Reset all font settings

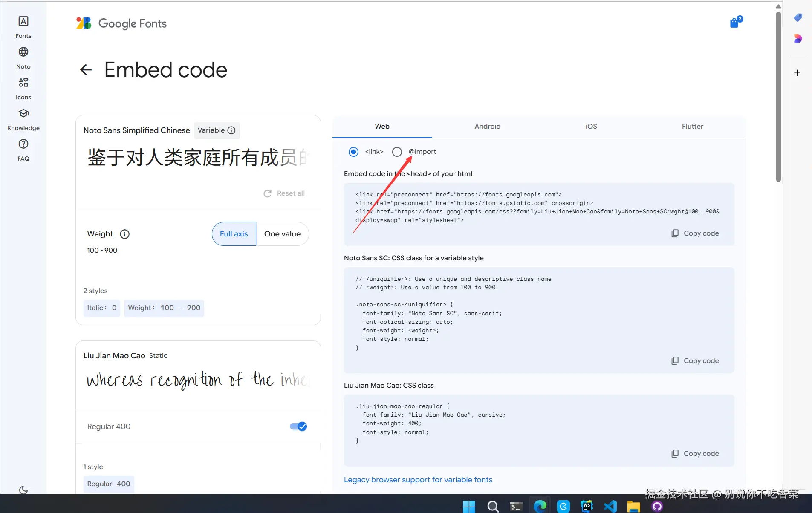[284, 193]
